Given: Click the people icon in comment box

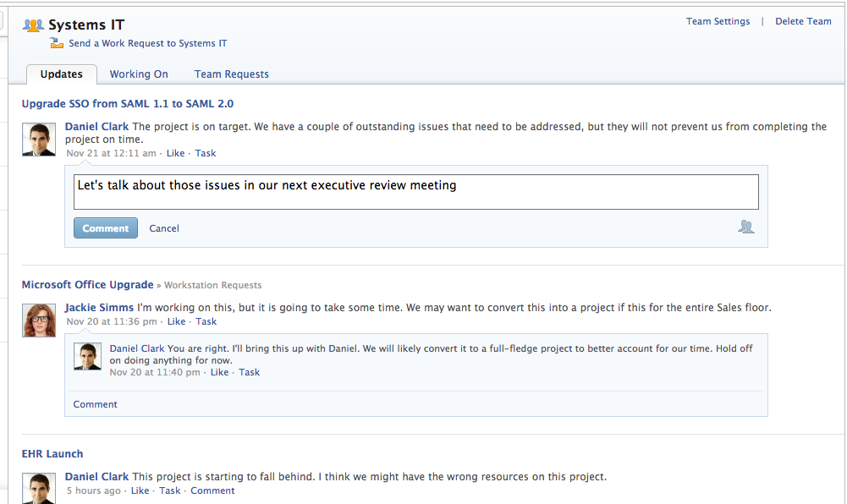Looking at the screenshot, I should (x=745, y=227).
